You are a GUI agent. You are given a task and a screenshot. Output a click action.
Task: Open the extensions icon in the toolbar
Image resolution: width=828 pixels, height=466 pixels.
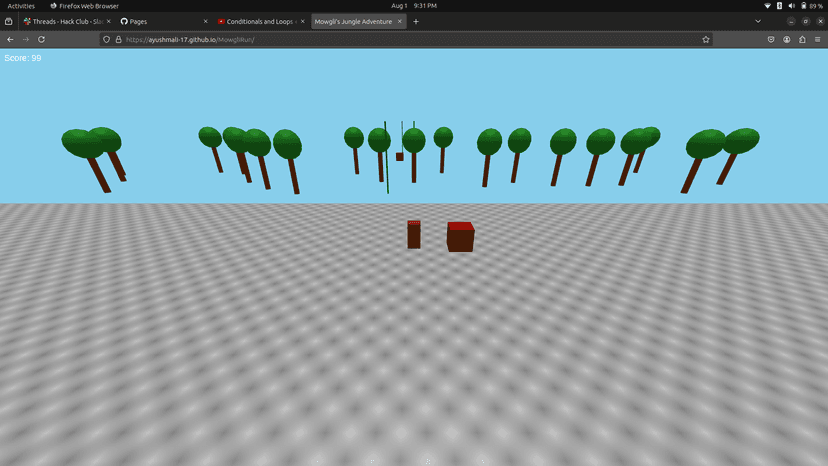pyautogui.click(x=802, y=40)
